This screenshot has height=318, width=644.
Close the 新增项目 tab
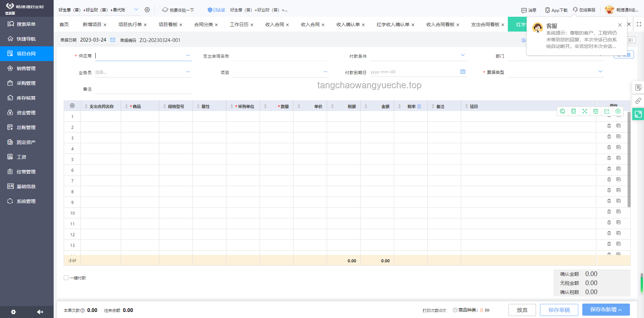[105, 25]
